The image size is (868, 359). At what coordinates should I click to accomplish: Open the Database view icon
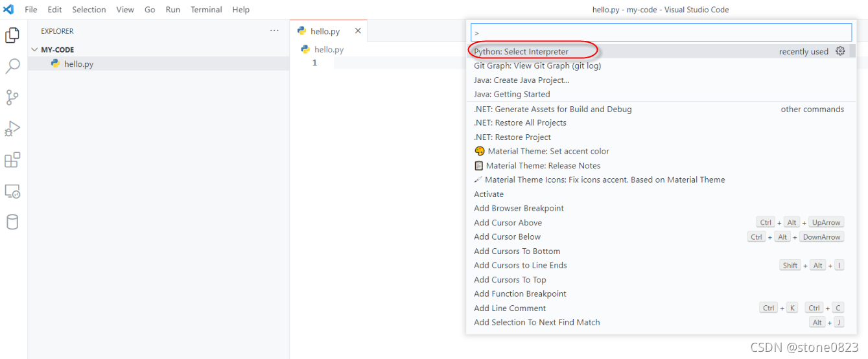(x=12, y=222)
